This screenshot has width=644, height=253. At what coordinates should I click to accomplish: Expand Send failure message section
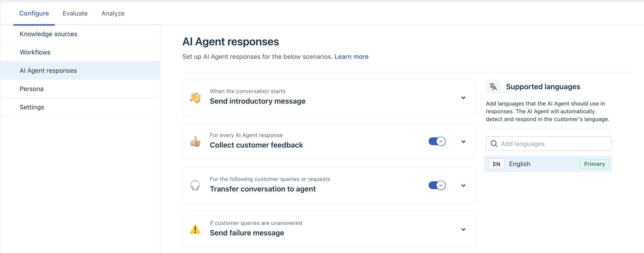click(463, 230)
